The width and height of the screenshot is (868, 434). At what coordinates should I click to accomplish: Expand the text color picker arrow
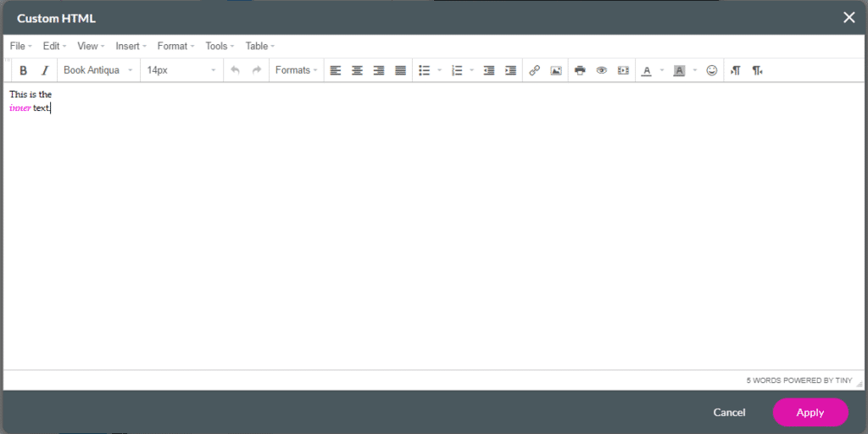661,70
